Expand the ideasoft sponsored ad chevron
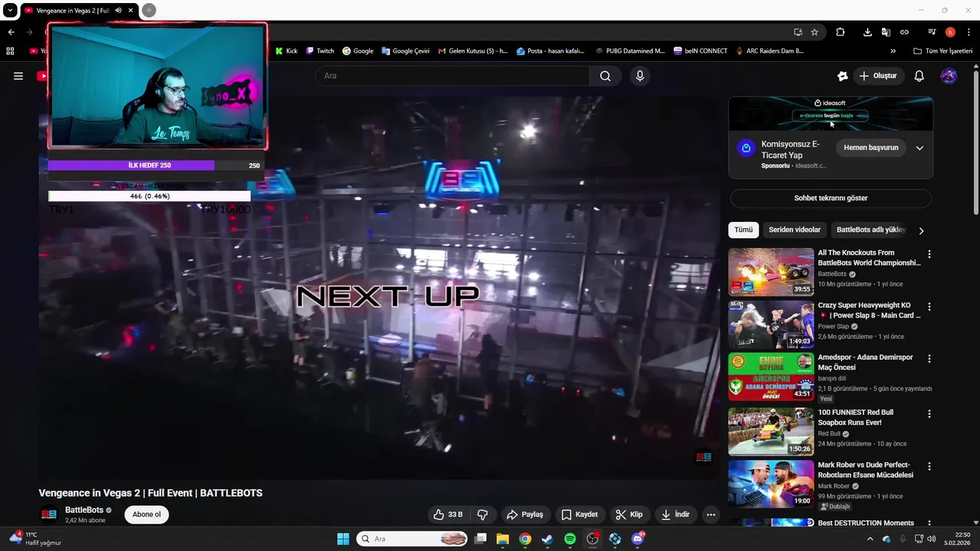 coord(920,148)
